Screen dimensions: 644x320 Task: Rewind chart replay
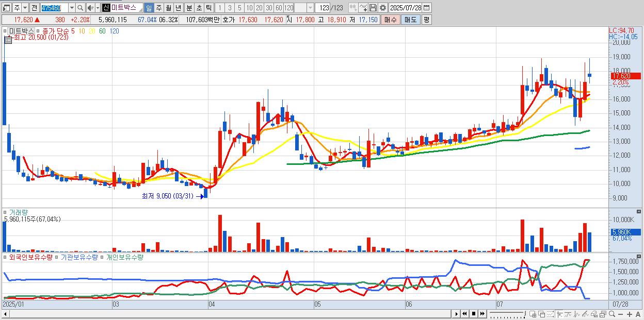point(464,314)
